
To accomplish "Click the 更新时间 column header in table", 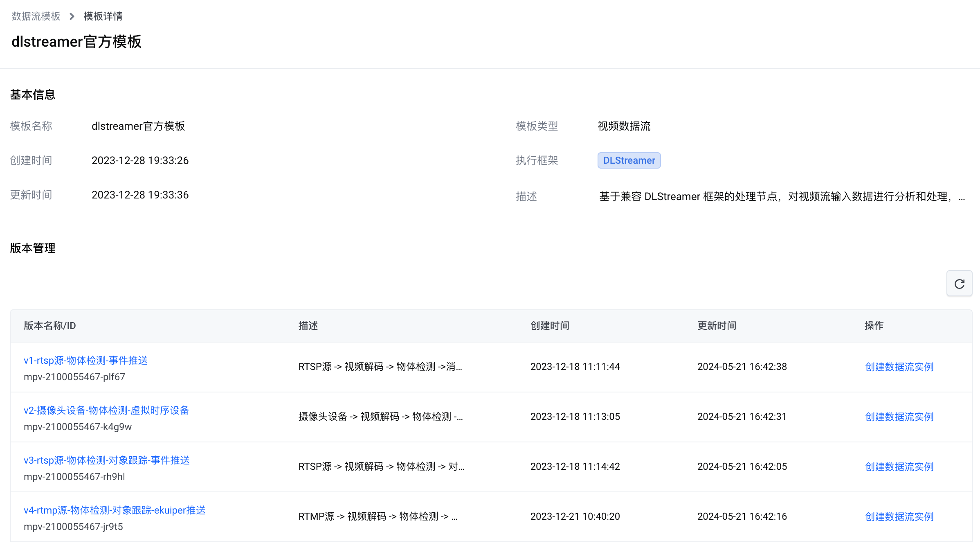I will coord(717,326).
